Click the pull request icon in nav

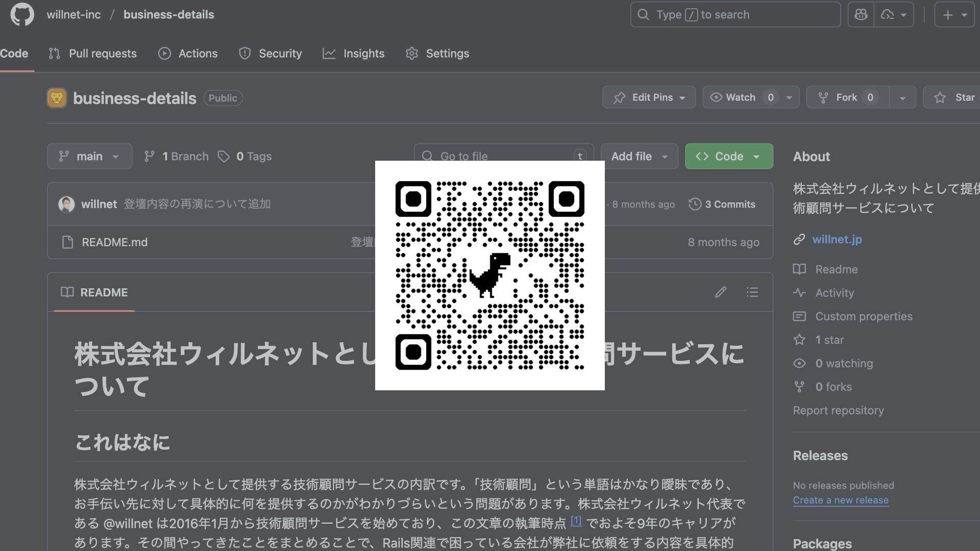tap(55, 54)
